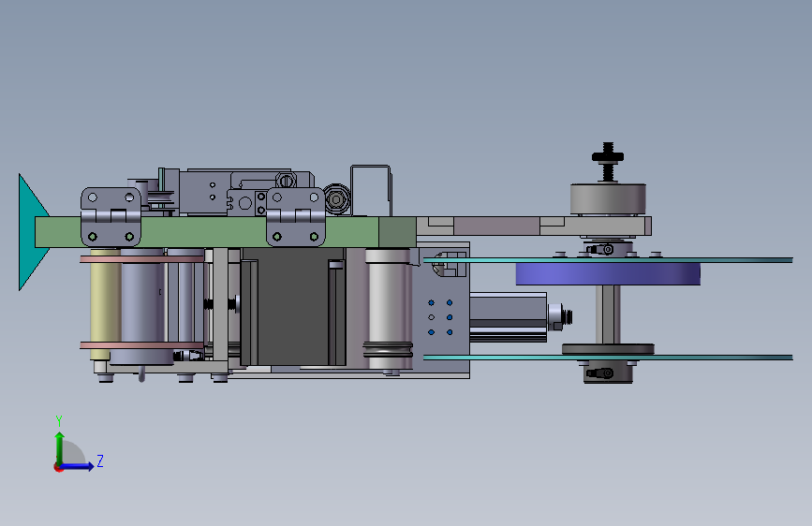Select the gray arm section right of the green beam

click(534, 226)
